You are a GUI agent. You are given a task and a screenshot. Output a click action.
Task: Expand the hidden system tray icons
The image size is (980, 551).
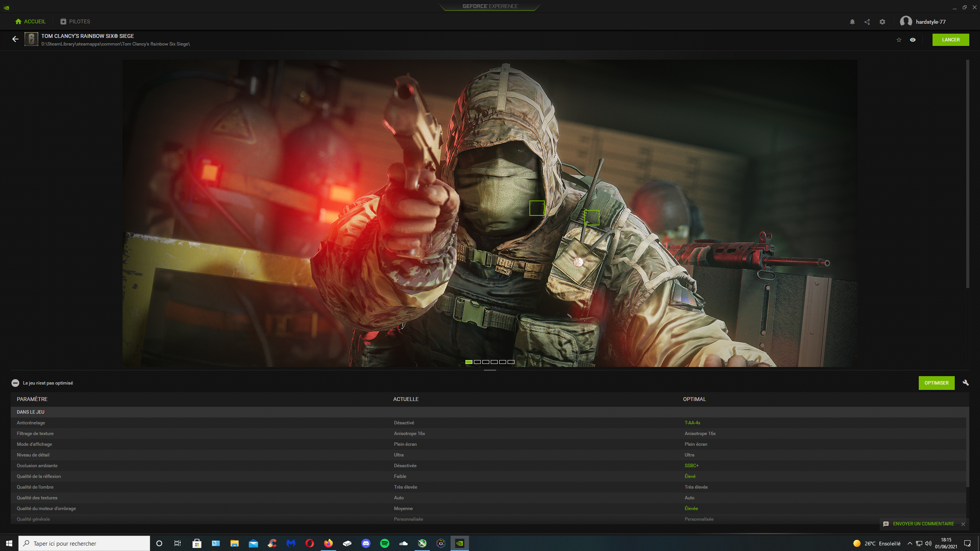coord(910,543)
